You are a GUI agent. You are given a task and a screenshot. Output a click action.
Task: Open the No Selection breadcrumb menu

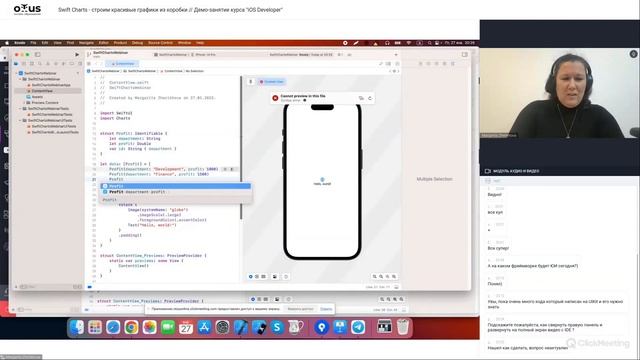point(194,71)
